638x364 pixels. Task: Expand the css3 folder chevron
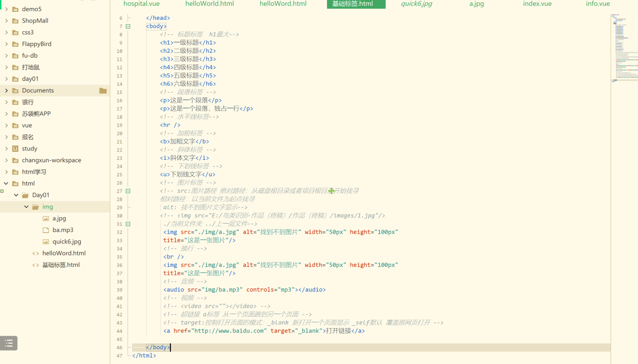click(x=6, y=32)
